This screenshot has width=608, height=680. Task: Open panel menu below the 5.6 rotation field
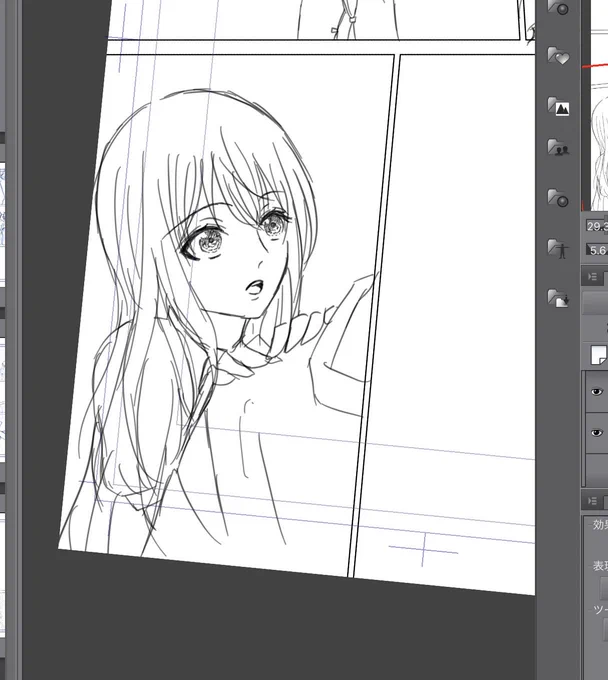coord(593,277)
